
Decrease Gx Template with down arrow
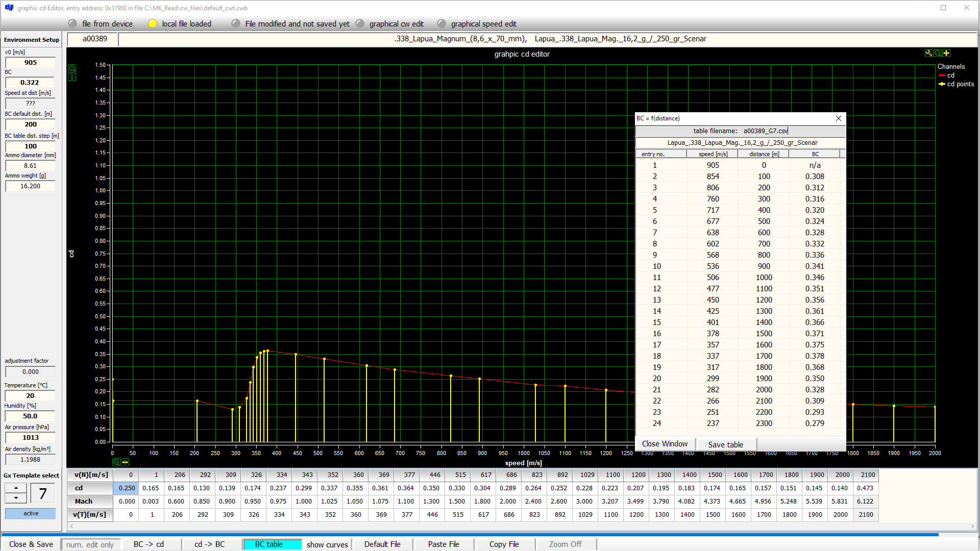tap(16, 498)
